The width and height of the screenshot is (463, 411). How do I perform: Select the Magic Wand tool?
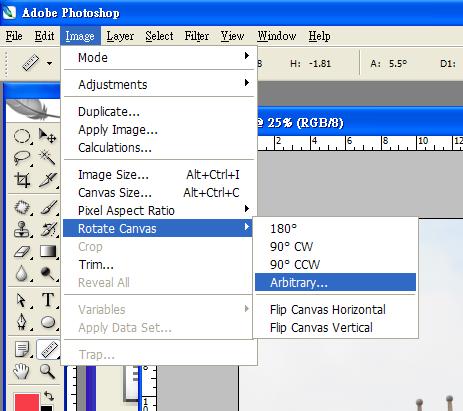(x=47, y=157)
